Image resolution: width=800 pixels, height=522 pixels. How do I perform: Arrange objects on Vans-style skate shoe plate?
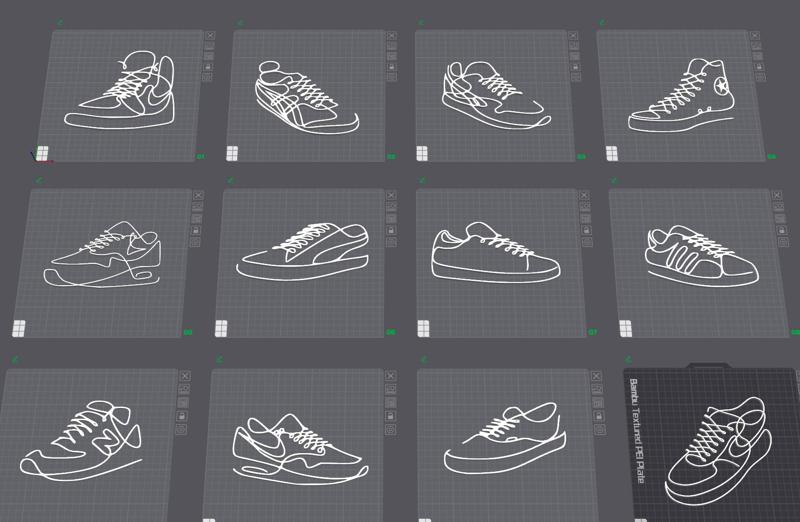(598, 403)
